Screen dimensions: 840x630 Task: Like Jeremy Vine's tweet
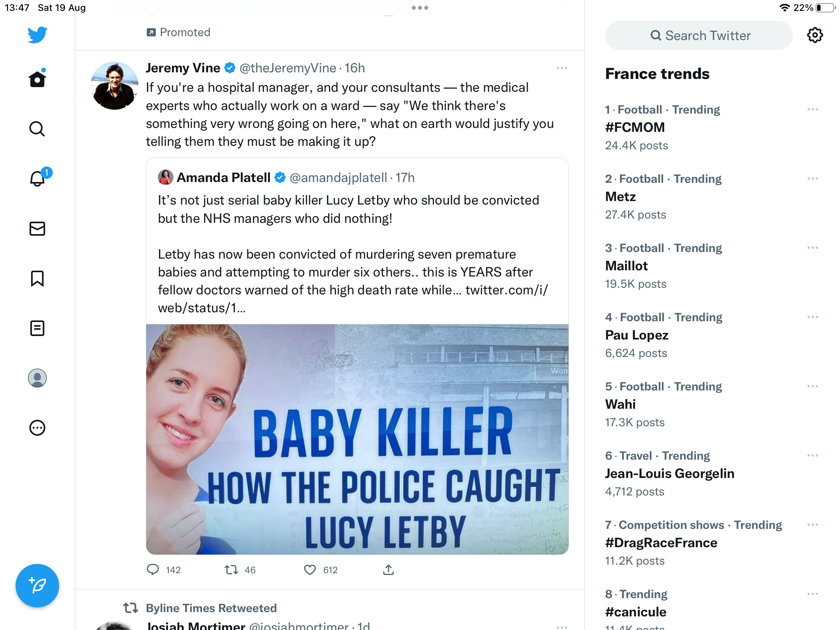[x=310, y=570]
